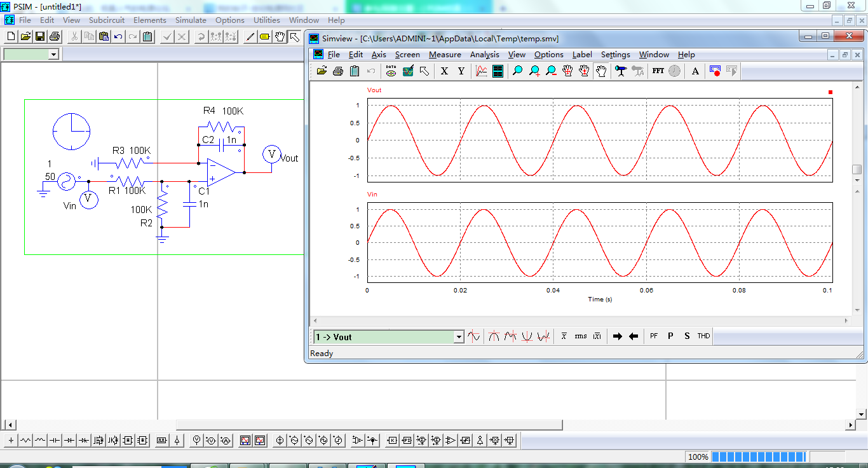The width and height of the screenshot is (868, 468).
Task: Click PSIM horizontal scrollbar thumb
Action: [369, 425]
